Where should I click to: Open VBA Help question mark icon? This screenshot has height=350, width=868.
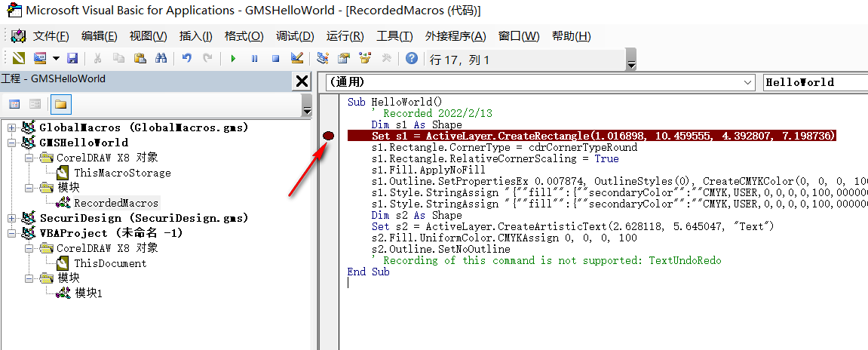tap(411, 57)
